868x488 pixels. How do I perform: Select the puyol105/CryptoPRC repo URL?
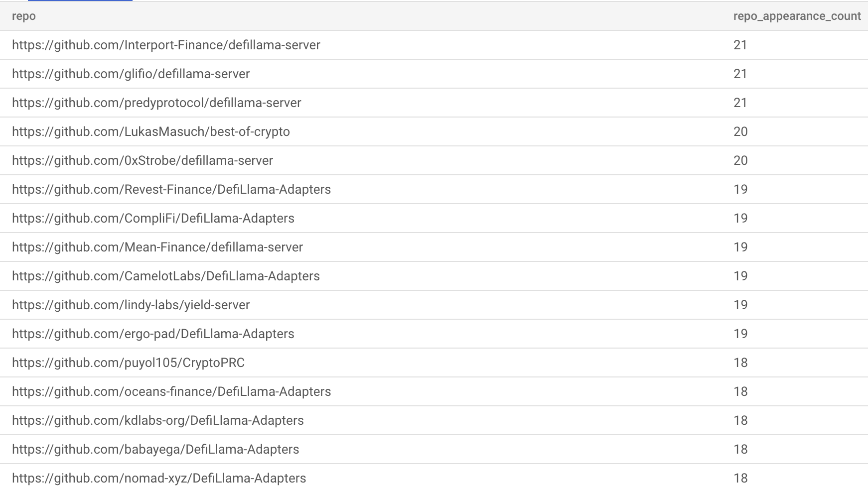coord(128,363)
